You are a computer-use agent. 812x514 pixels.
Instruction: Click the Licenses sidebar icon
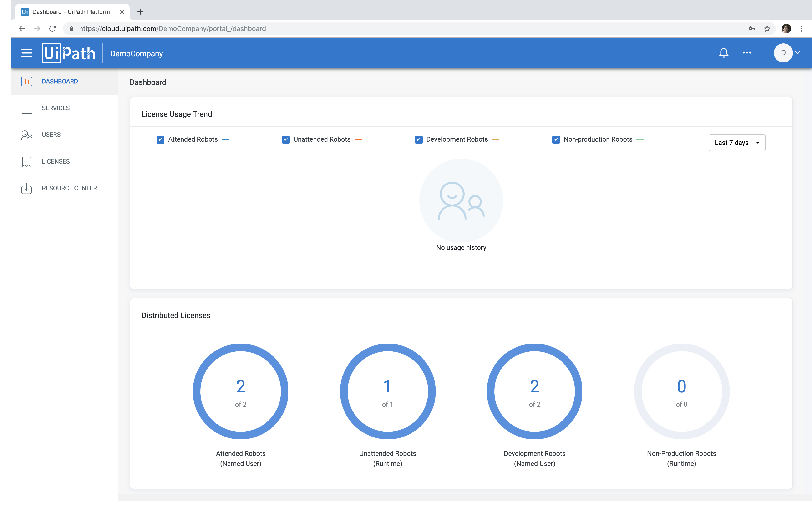(27, 162)
